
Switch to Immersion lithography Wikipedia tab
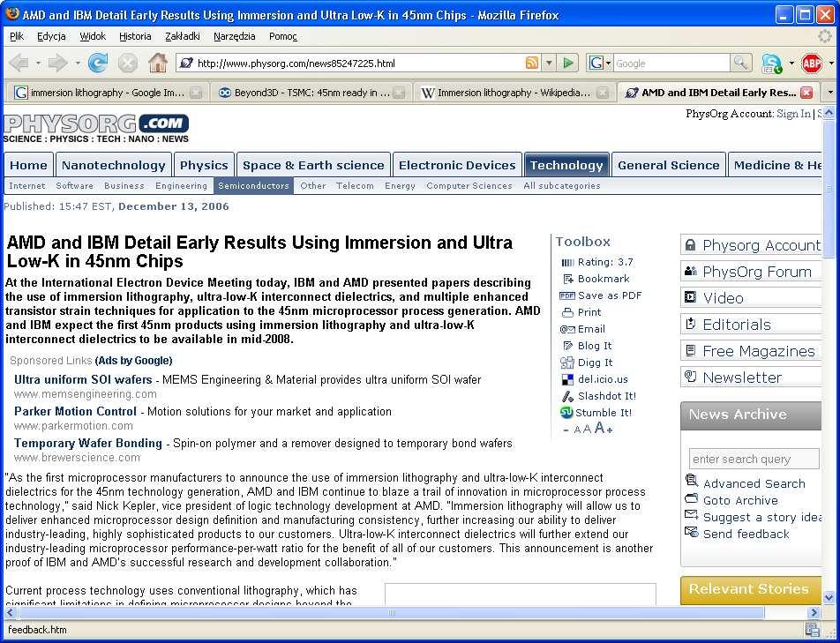pos(513,93)
